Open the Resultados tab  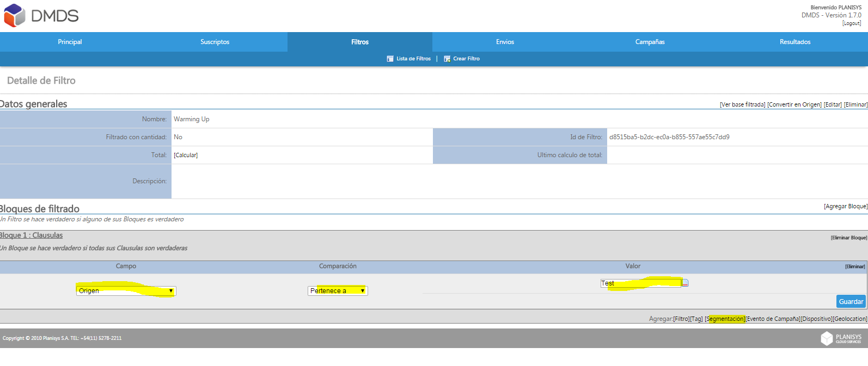pos(795,42)
